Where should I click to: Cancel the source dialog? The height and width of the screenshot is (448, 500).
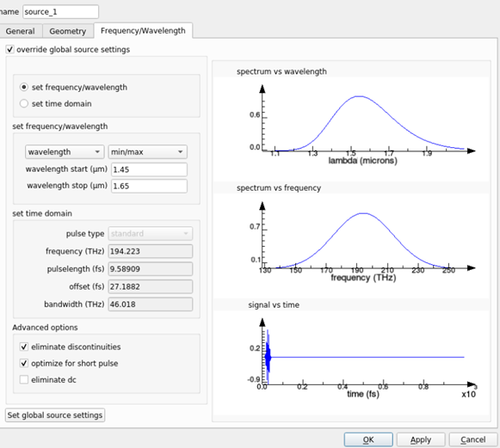click(x=473, y=439)
